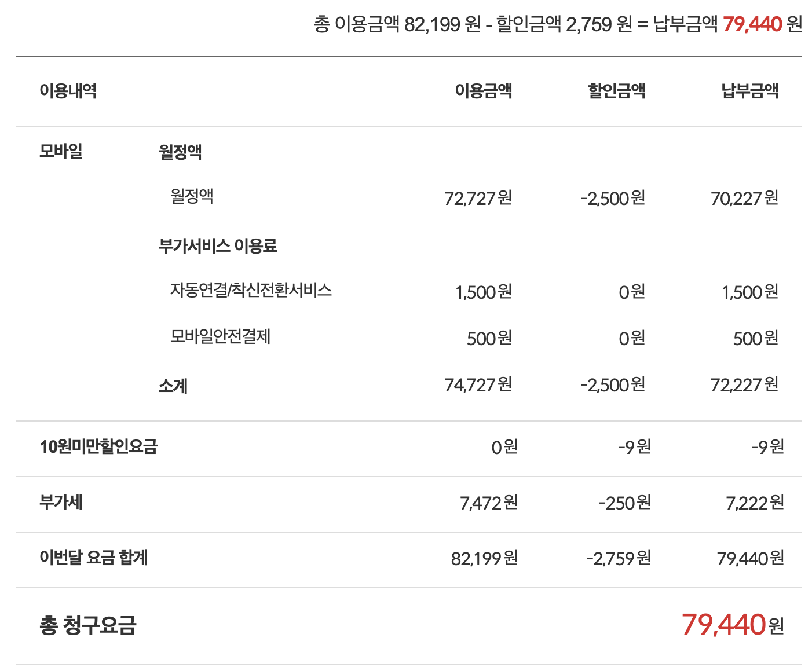Click the 부가세 row label
The width and height of the screenshot is (812, 667).
click(61, 502)
